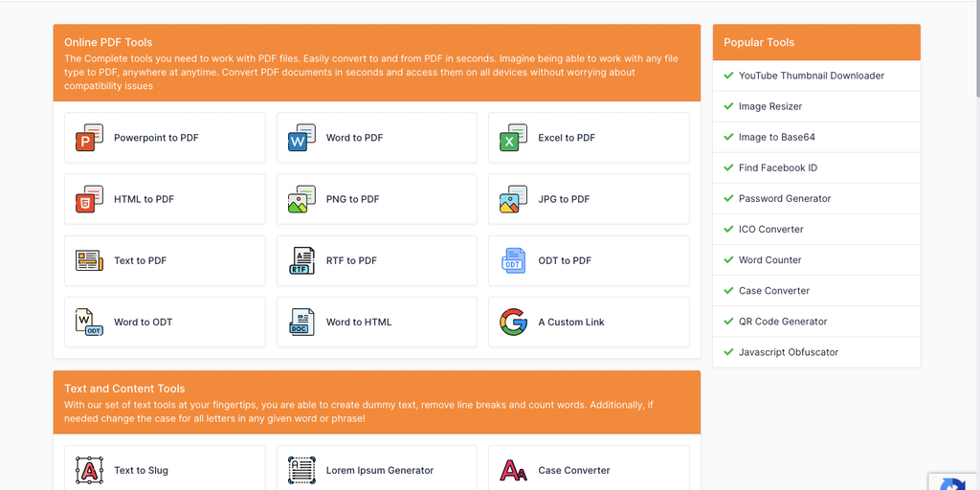This screenshot has height=490, width=980.
Task: Click the JPG to PDF icon
Action: coord(513,199)
